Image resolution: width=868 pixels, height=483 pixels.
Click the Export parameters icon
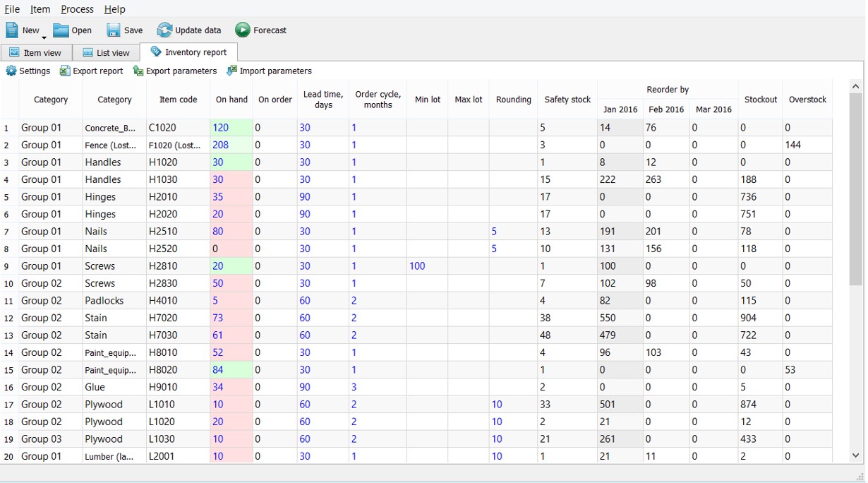138,71
